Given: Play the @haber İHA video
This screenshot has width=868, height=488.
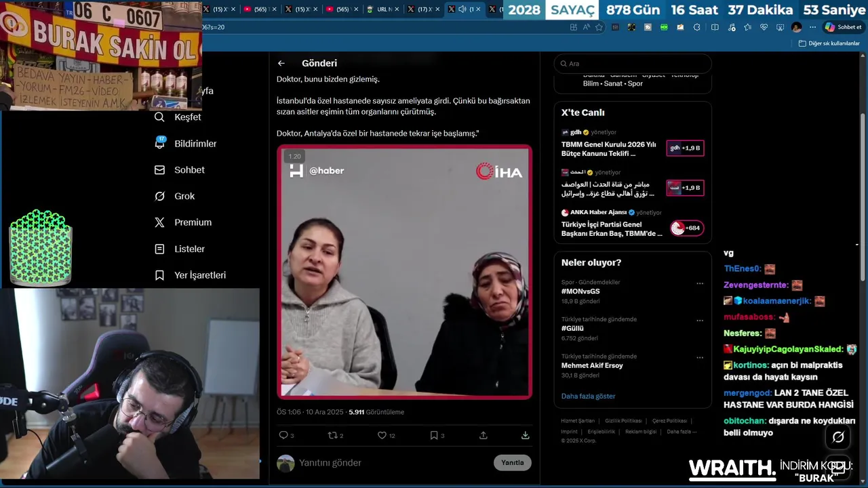Looking at the screenshot, I should tap(404, 272).
